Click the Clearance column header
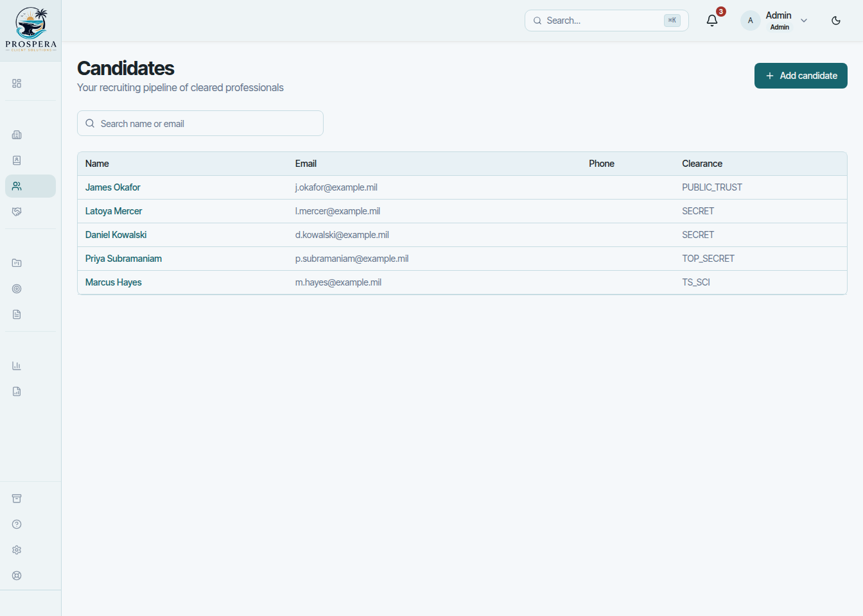 tap(702, 164)
